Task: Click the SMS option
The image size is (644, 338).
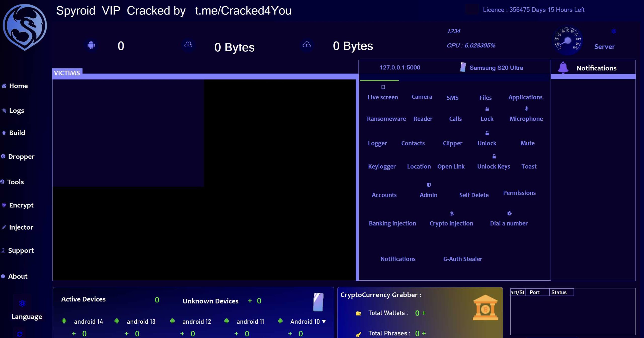Action: tap(452, 98)
